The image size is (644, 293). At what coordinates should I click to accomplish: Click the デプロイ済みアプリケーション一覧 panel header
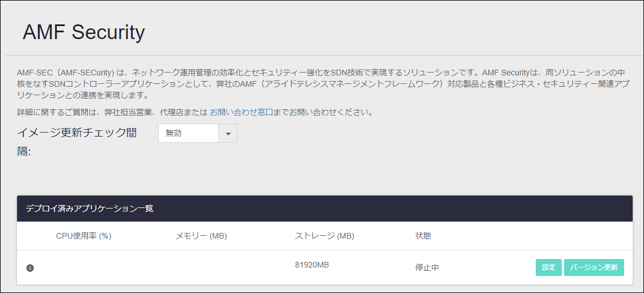[324, 209]
